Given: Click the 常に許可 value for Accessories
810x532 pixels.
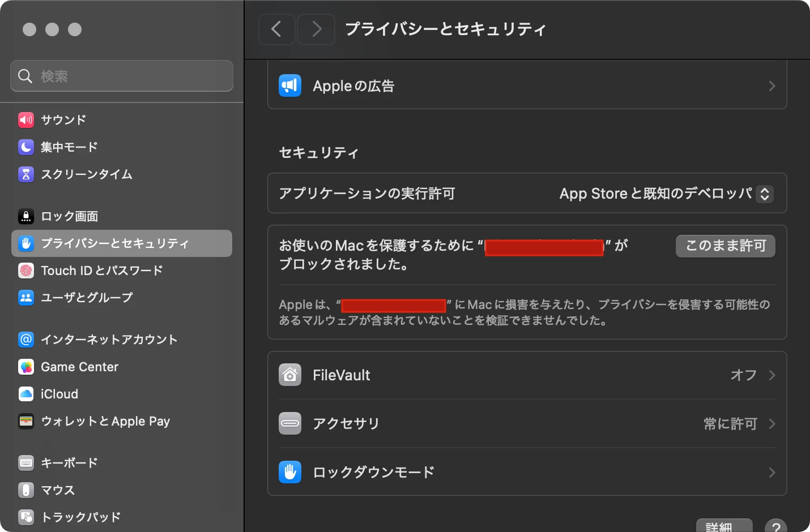Looking at the screenshot, I should (x=731, y=423).
